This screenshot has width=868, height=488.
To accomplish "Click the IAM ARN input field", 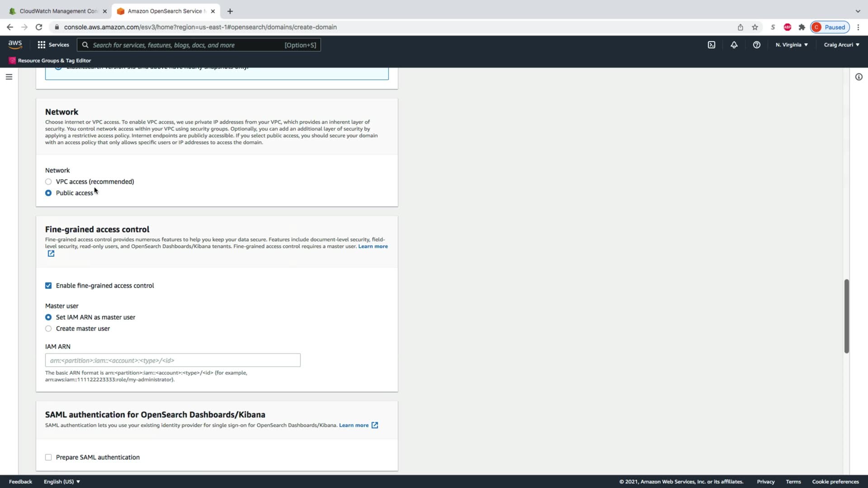I will (173, 360).
